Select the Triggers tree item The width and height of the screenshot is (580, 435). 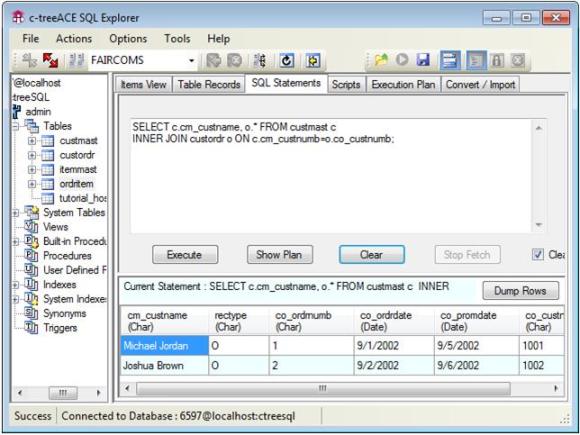[x=60, y=328]
